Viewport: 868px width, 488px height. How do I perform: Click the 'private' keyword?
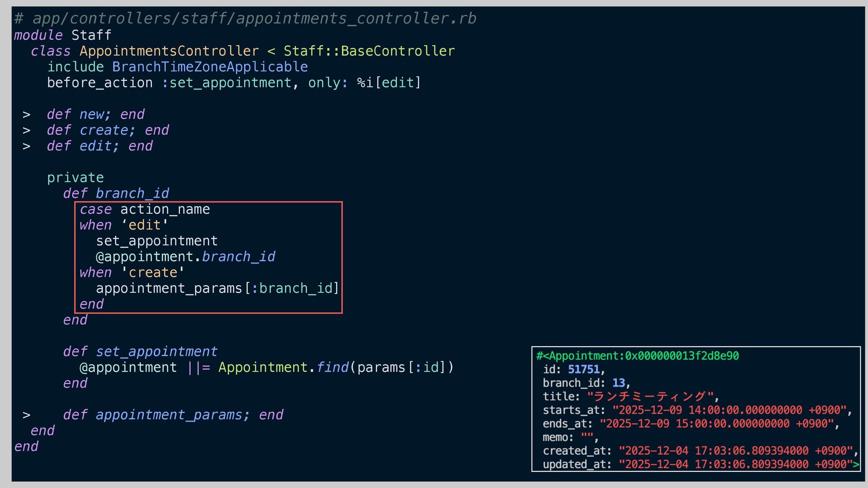[75, 178]
